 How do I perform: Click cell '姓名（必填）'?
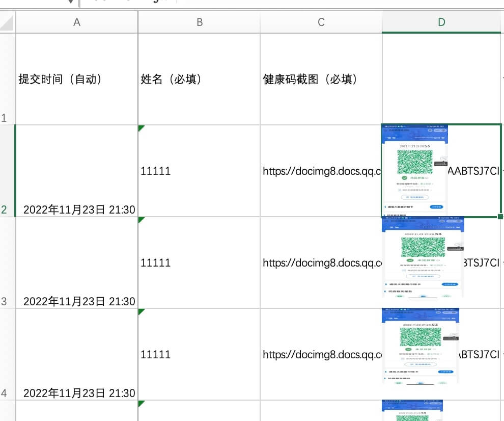click(199, 79)
